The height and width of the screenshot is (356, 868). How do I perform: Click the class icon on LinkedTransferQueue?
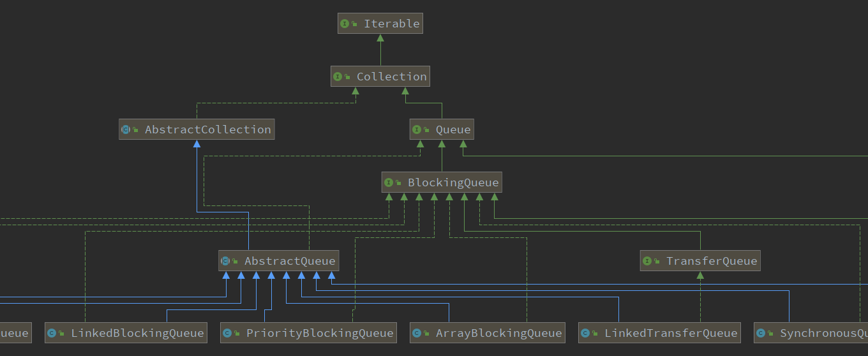(585, 334)
